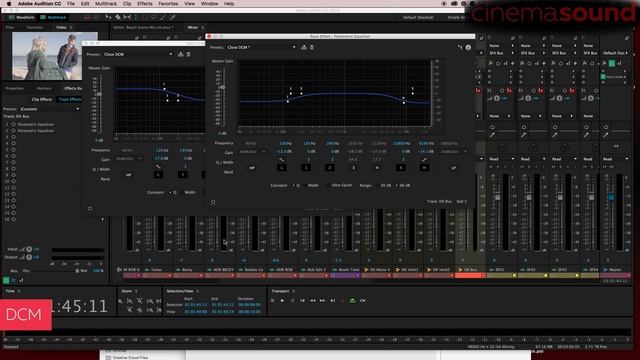Start playback with Play button

[x=282, y=301]
